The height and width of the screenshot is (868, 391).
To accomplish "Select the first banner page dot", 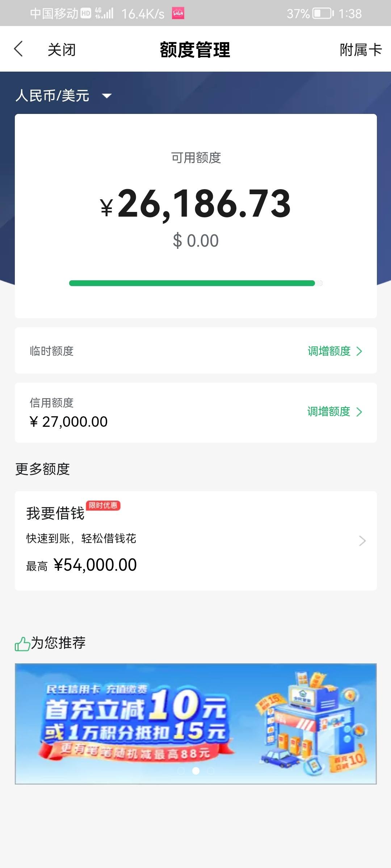I will tap(181, 771).
